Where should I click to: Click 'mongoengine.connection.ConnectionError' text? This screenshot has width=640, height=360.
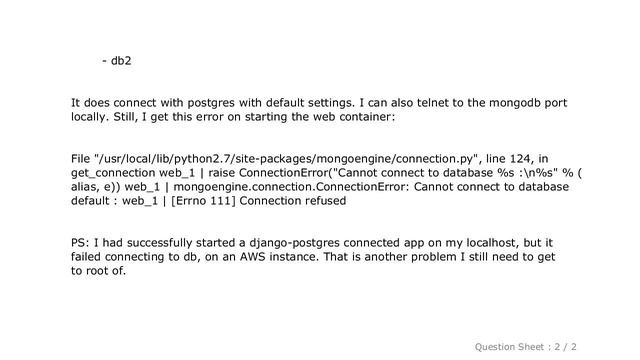pyautogui.click(x=291, y=187)
